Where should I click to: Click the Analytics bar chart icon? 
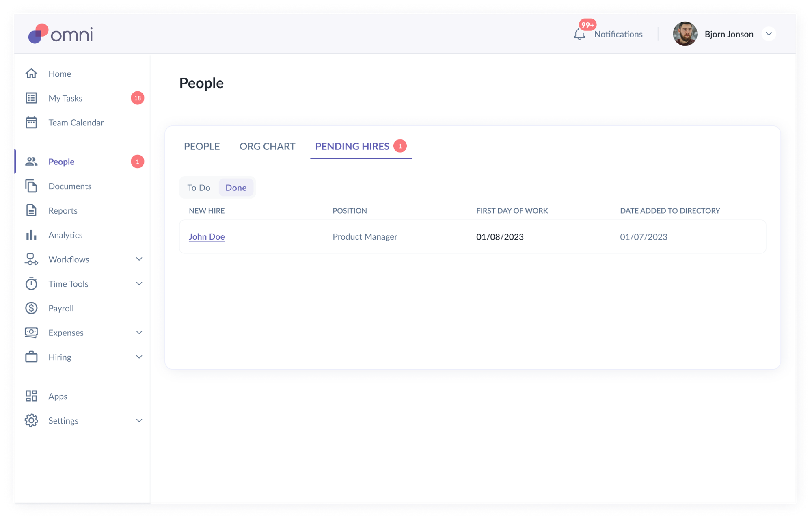[x=31, y=235]
